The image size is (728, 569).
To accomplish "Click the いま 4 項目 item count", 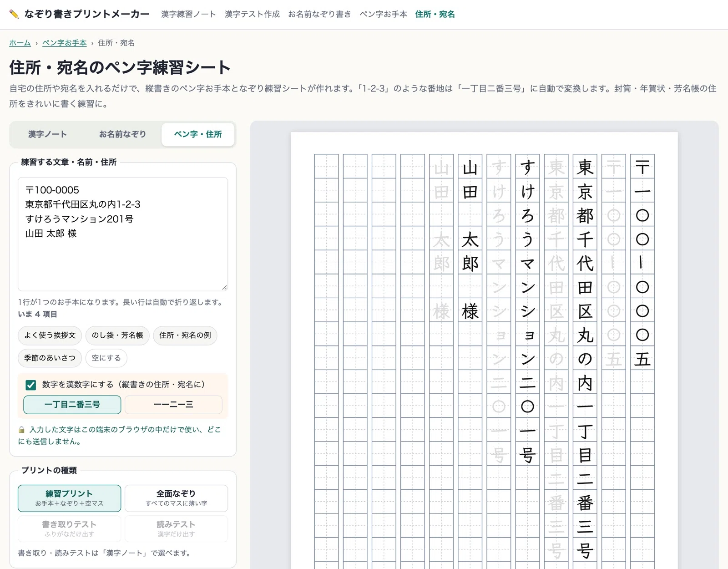I will [x=38, y=314].
